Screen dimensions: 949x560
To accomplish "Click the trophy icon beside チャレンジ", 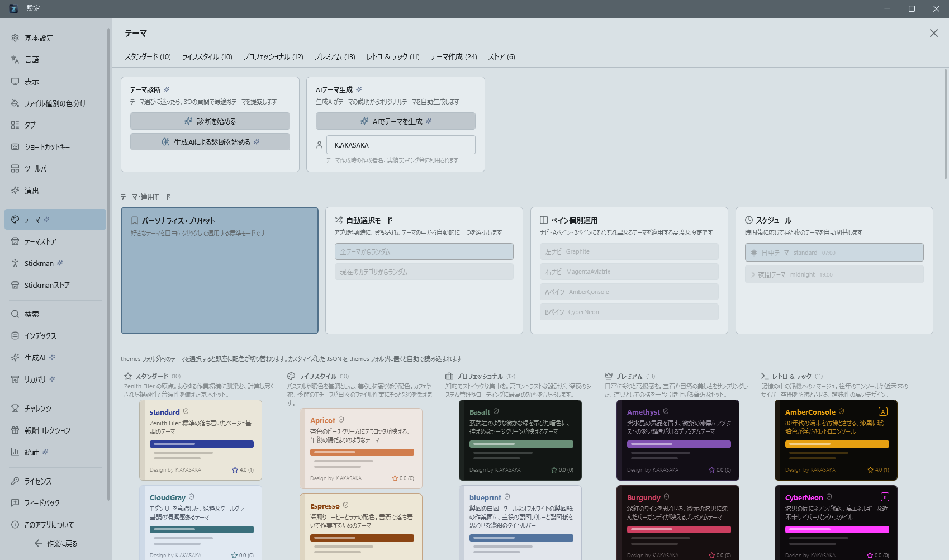I will tap(15, 409).
